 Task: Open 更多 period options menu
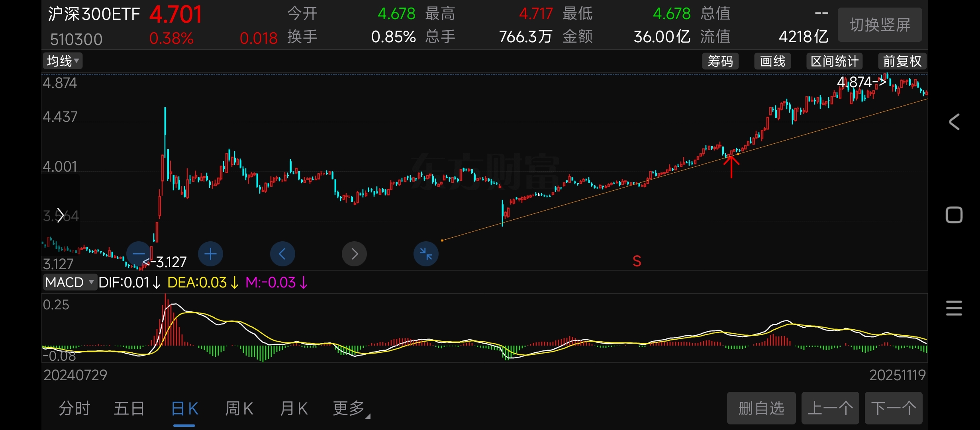351,408
